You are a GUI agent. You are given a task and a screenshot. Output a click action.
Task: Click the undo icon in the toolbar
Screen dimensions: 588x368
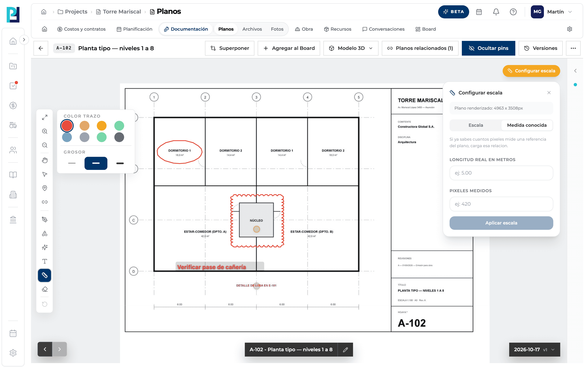(x=45, y=304)
